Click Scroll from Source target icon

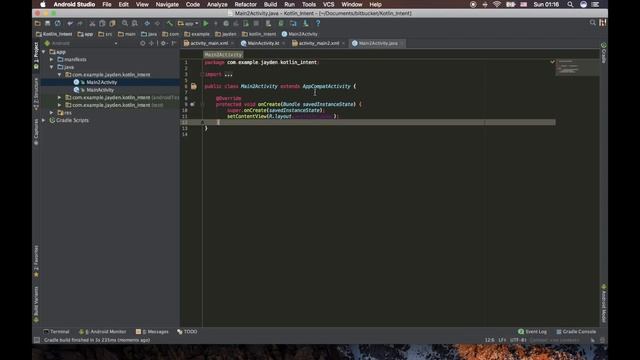click(x=142, y=43)
